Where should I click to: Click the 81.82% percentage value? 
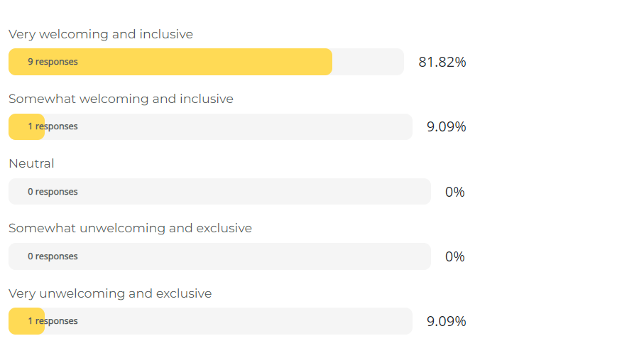tap(442, 62)
